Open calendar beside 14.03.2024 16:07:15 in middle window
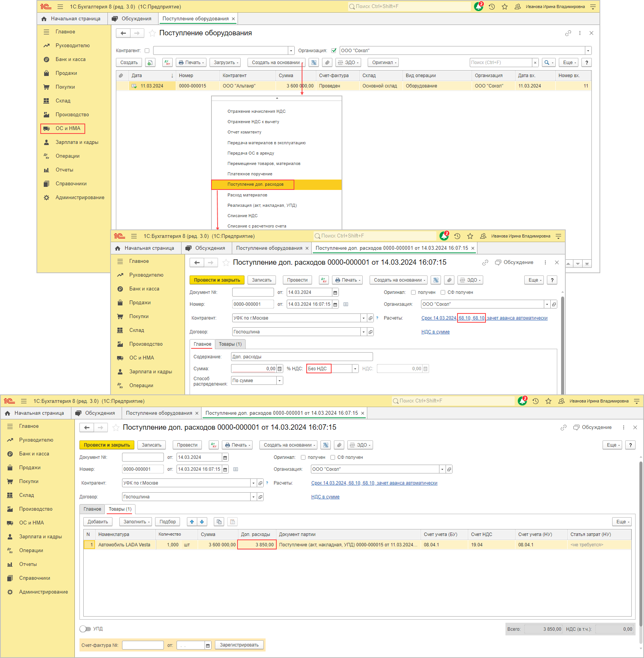This screenshot has height=658, width=644. [x=335, y=304]
